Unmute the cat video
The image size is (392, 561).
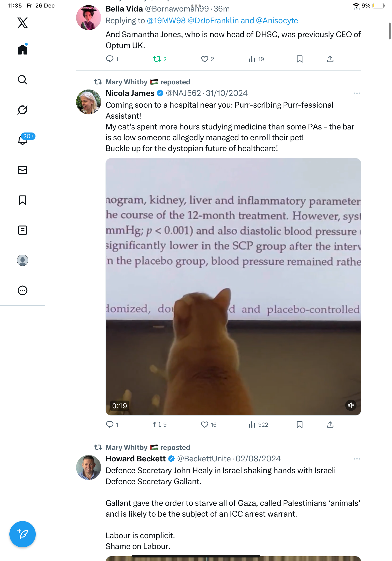click(351, 405)
